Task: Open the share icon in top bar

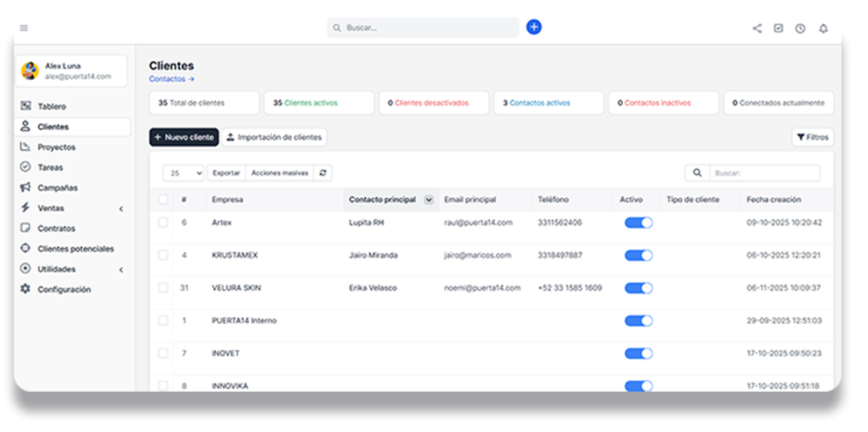Action: coord(757,29)
